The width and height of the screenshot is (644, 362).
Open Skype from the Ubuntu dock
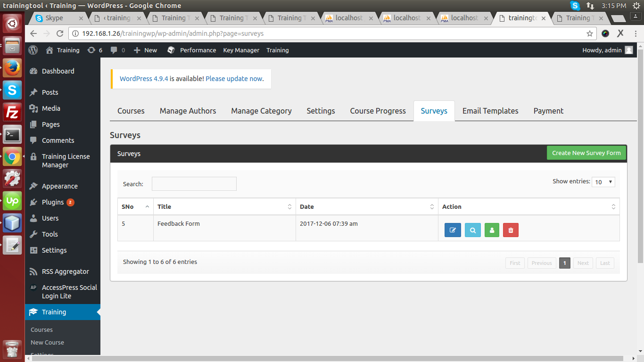12,90
